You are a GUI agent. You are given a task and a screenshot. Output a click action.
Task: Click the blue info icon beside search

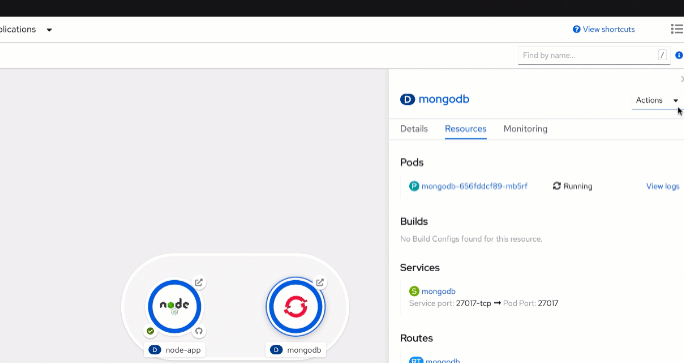(x=679, y=55)
